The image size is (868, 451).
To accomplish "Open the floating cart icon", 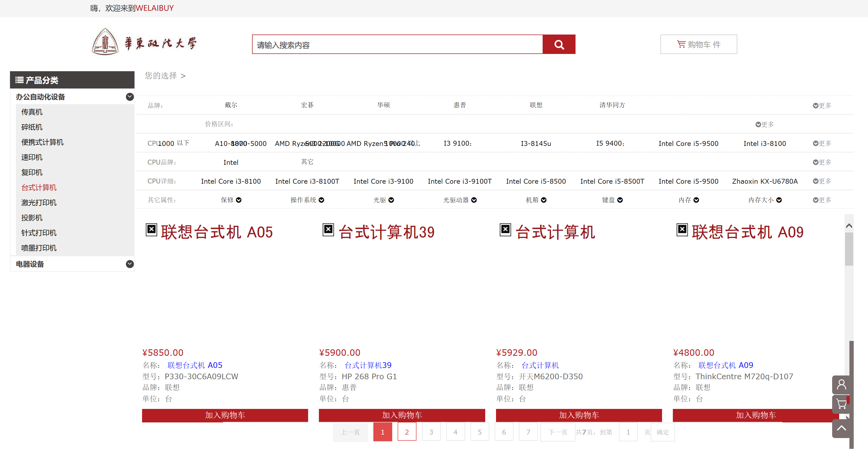I will [841, 404].
